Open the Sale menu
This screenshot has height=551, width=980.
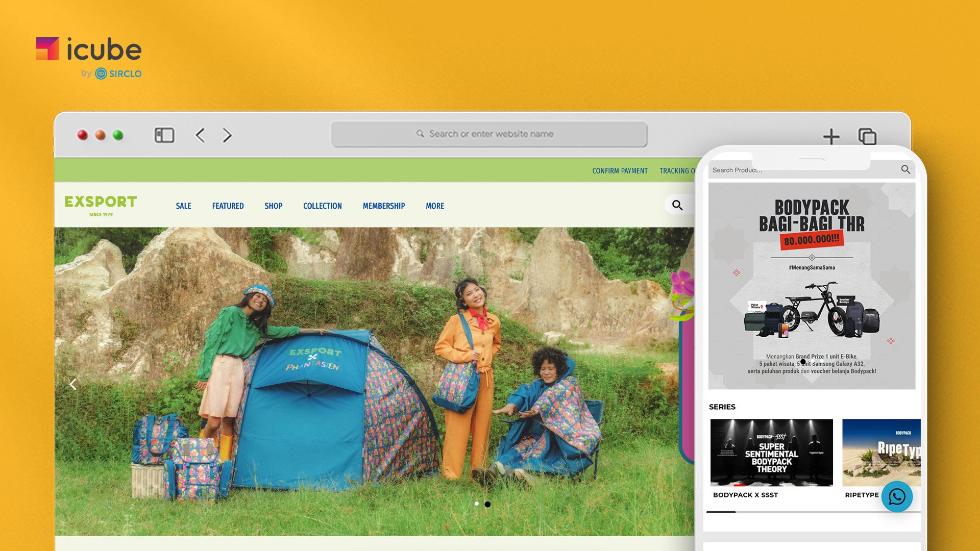point(183,206)
